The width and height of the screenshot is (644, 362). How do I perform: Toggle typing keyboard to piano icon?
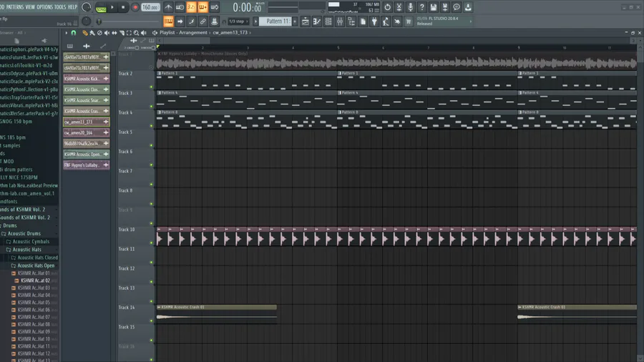(x=168, y=21)
